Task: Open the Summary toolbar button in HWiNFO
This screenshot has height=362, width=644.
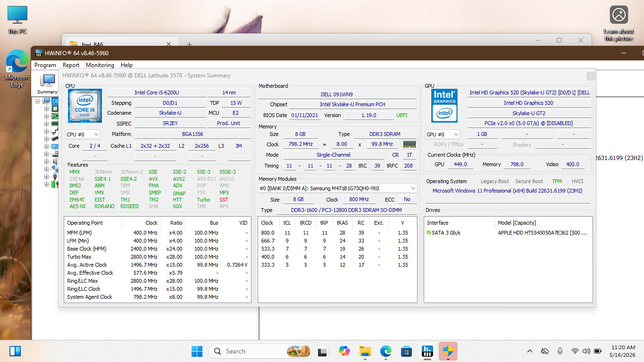Action: tap(47, 84)
